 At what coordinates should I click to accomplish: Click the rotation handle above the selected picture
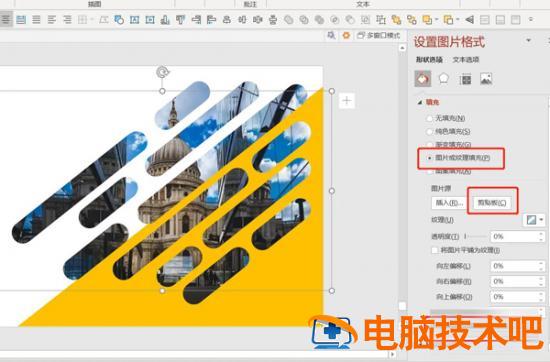click(162, 72)
